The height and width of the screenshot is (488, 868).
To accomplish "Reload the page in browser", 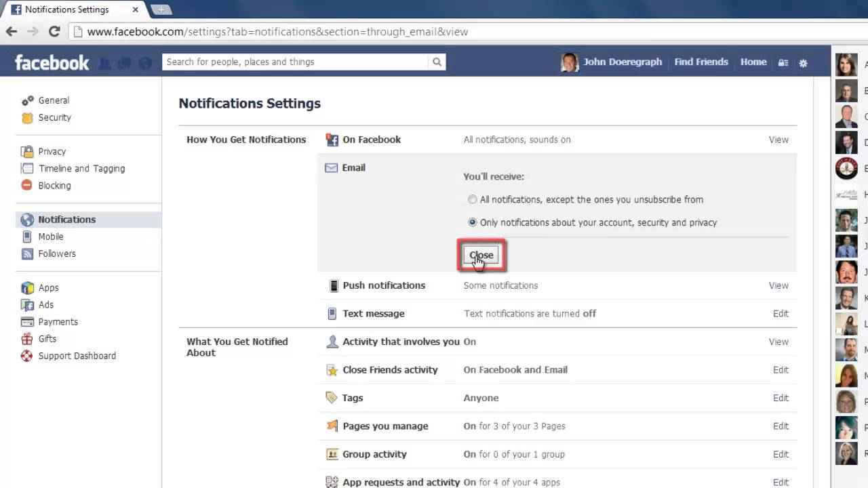I will click(55, 31).
